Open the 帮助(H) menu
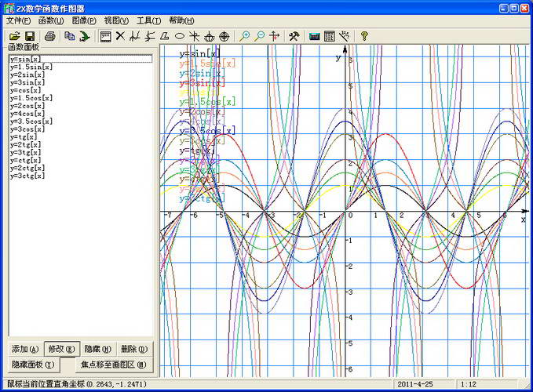 pyautogui.click(x=181, y=20)
